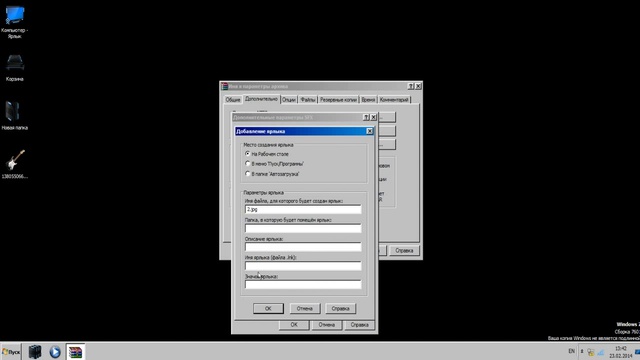Switch to the Комментарий tab

394,100
